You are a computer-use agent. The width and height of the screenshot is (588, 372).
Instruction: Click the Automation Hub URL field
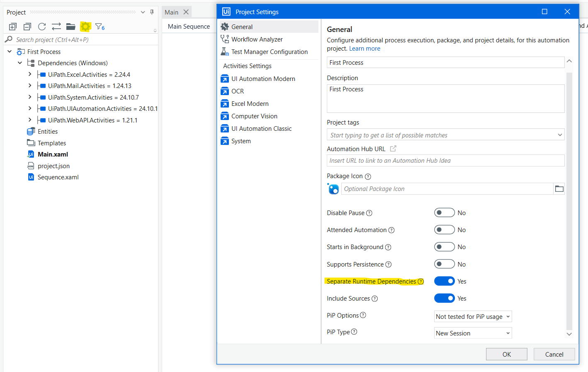(x=445, y=161)
